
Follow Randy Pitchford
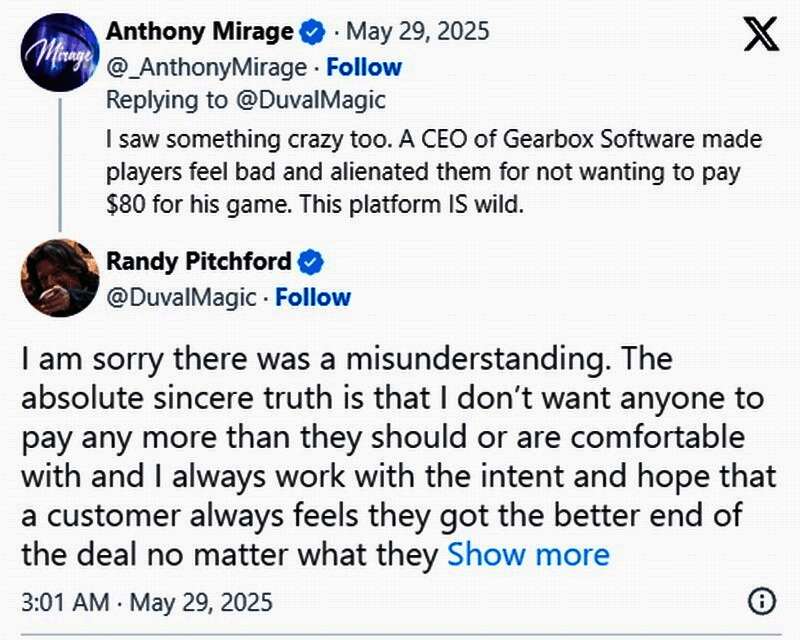coord(313,297)
